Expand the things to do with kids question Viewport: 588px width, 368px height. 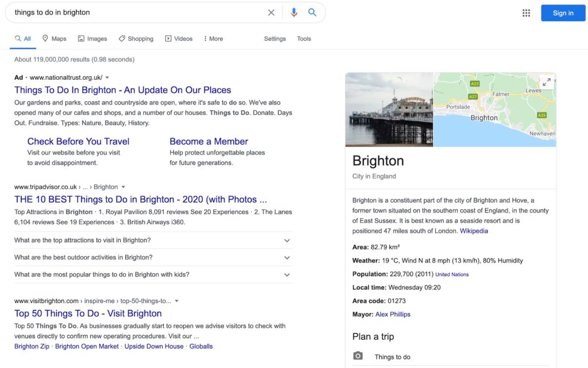point(287,274)
